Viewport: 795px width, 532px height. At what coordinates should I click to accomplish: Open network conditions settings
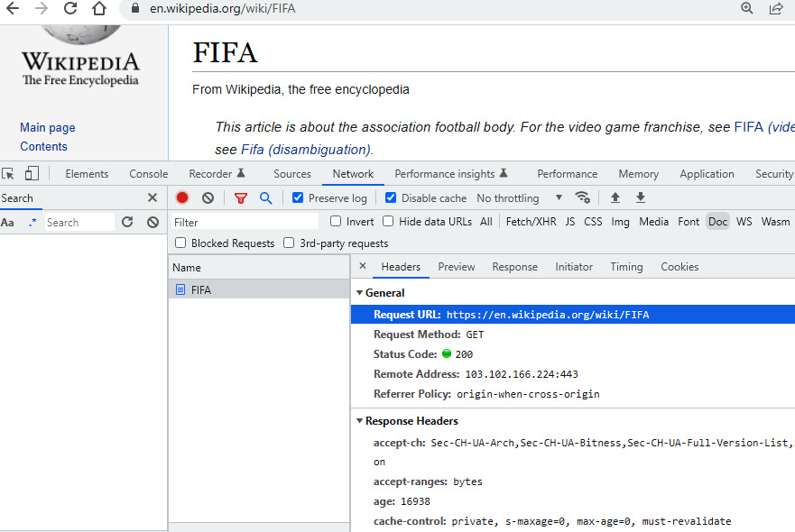click(x=583, y=197)
